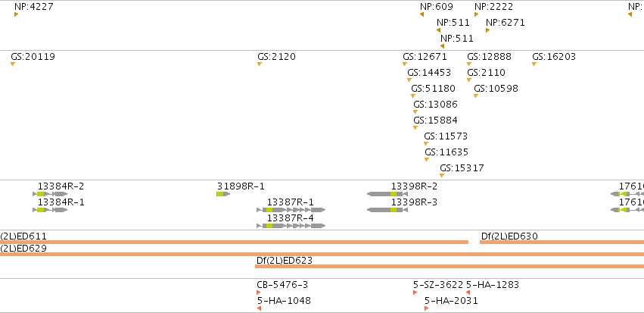Screen dimensions: 644x313
Task: Click the GS:15884 triangle marker
Action: [x=415, y=127]
